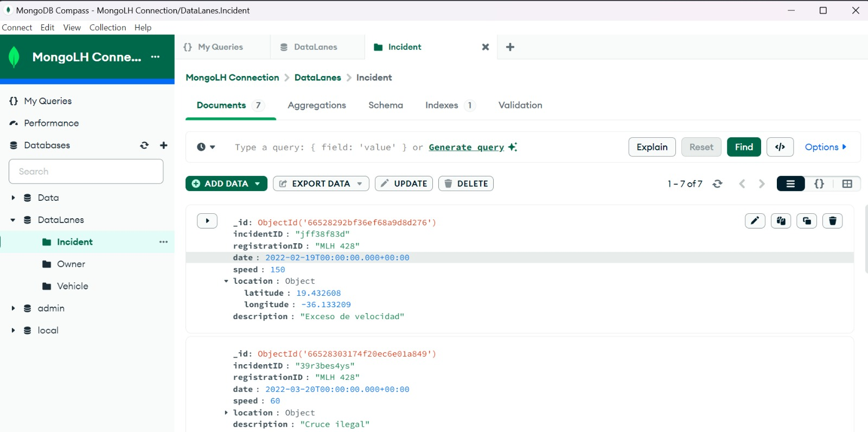Go to previous page of documents
868x432 pixels.
[742, 184]
